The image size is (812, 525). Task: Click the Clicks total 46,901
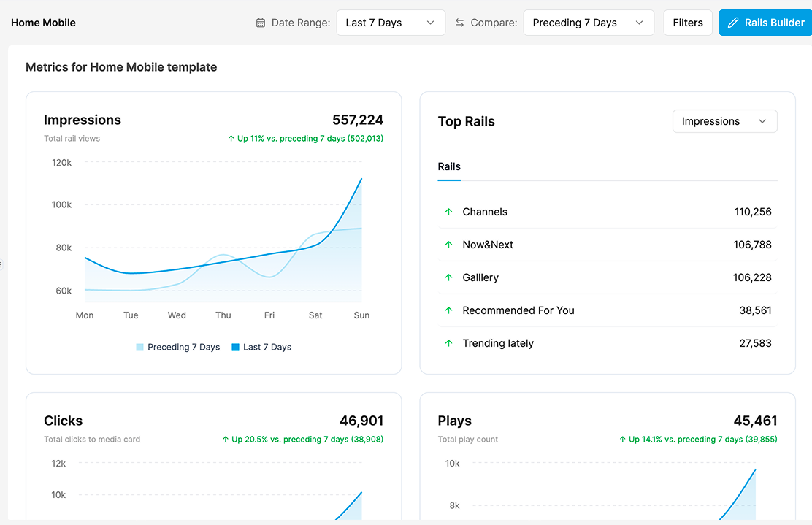click(x=361, y=421)
